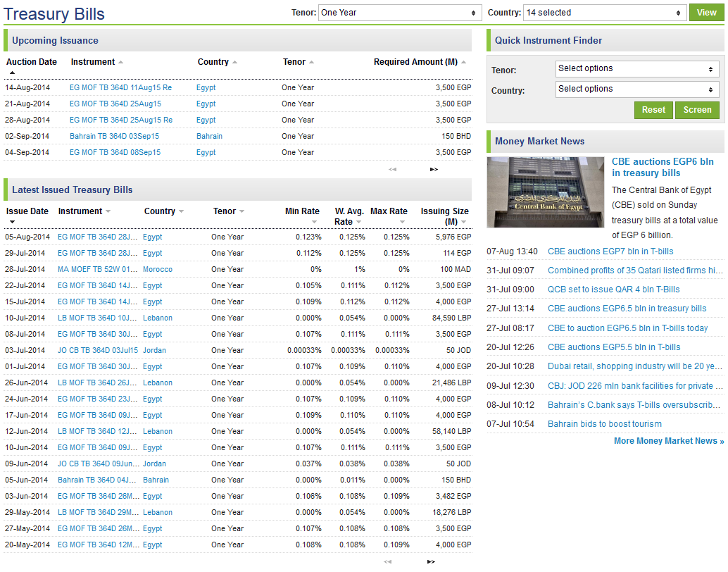Screen dimensions: 728x572
Task: Open instrument 'EG MOF TB 364D 25Aug15' for 21-Aug-2014
Action: pyautogui.click(x=115, y=104)
